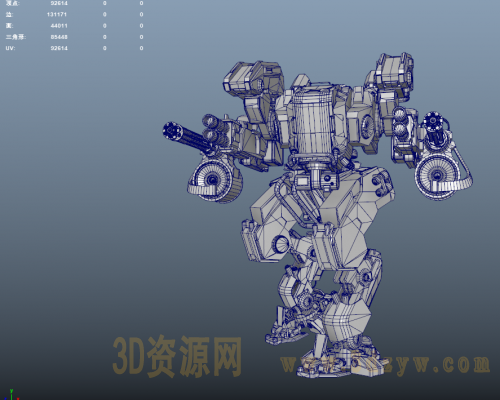Click the 边: edges label in the HUD
500x400 pixels.
click(9, 14)
